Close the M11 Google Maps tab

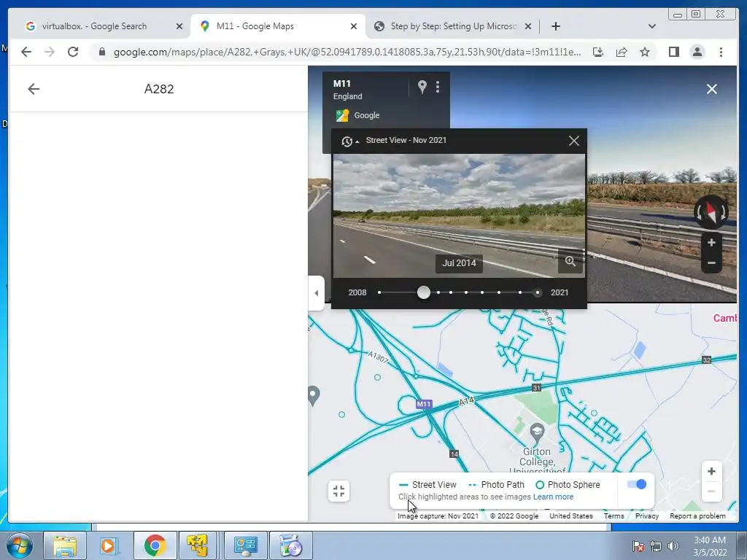[354, 26]
